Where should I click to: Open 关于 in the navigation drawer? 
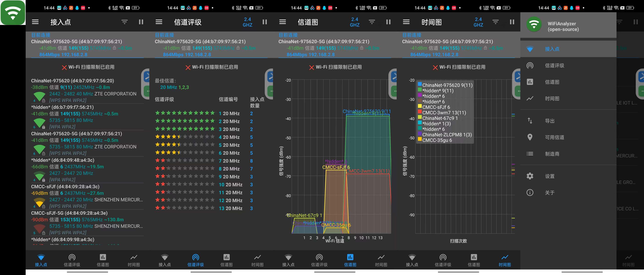coord(568,193)
